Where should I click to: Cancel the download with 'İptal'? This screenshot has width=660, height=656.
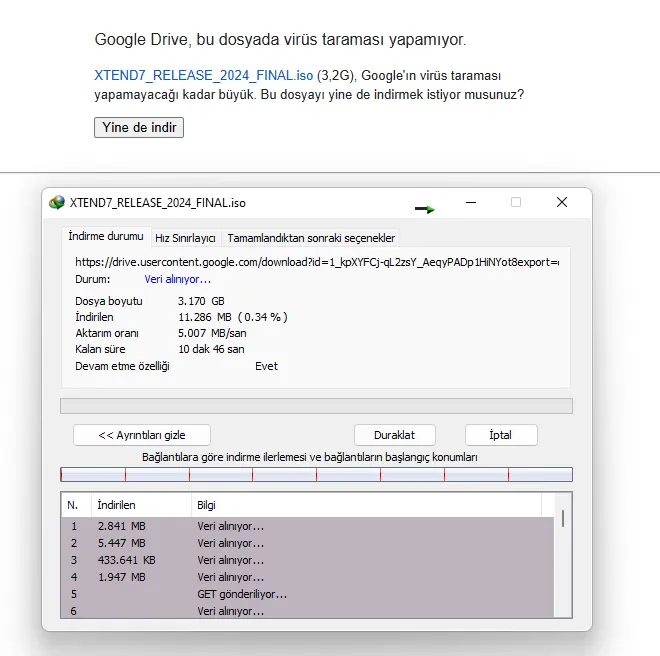tap(501, 435)
